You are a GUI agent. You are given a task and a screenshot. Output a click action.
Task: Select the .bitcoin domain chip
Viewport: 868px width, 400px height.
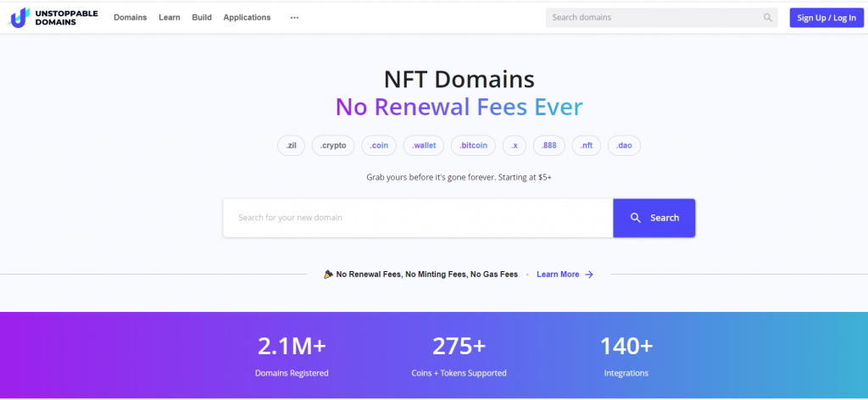[473, 146]
